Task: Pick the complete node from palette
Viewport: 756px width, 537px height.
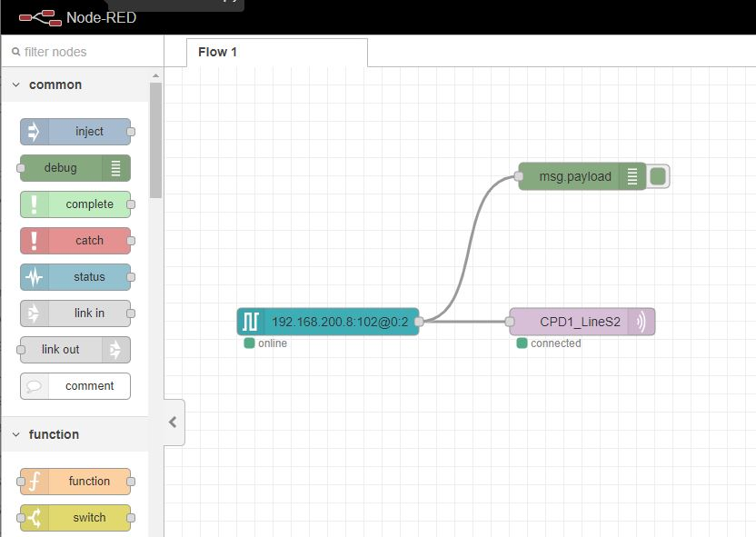Action: (x=76, y=204)
